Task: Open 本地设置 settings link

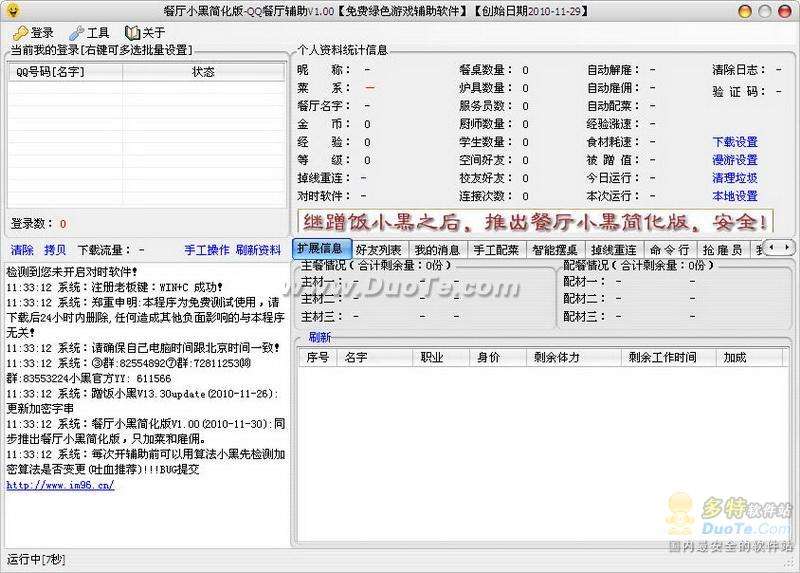Action: click(x=735, y=195)
